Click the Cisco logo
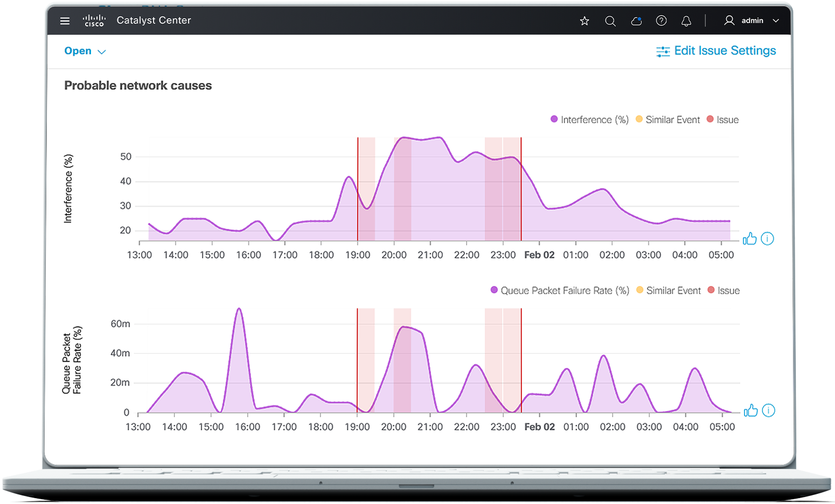The image size is (835, 504). pos(94,22)
